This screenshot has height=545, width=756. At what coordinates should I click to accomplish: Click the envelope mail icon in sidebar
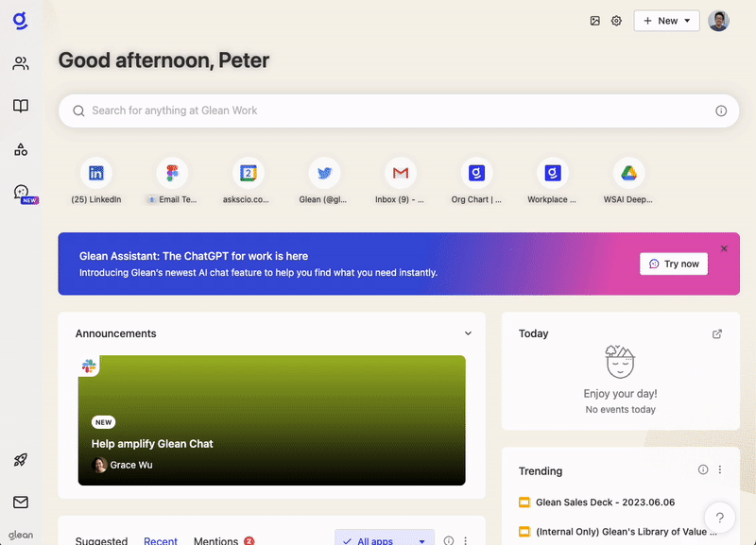tap(20, 502)
